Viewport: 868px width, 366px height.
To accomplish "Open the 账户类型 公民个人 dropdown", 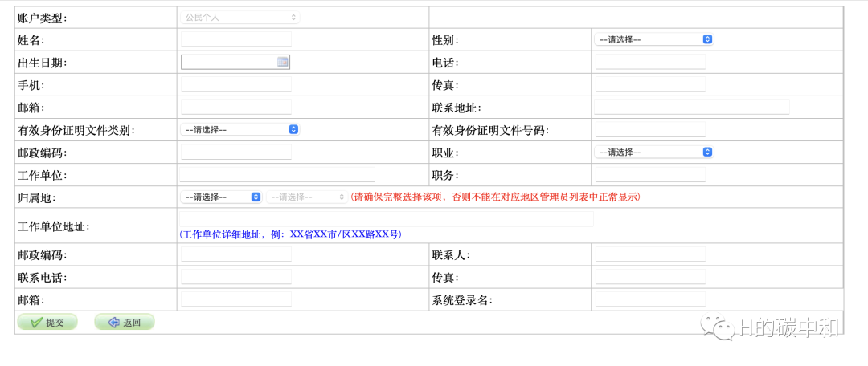I will 240,17.
